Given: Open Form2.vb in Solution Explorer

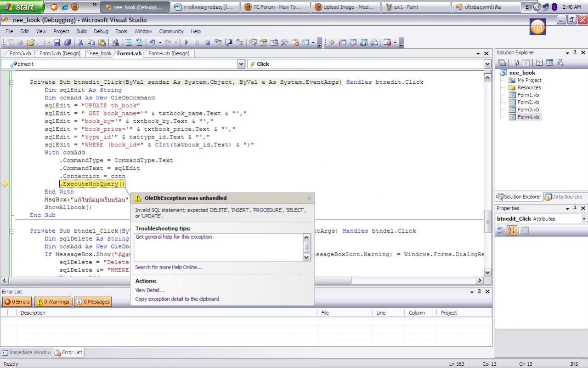Looking at the screenshot, I should pyautogui.click(x=528, y=102).
